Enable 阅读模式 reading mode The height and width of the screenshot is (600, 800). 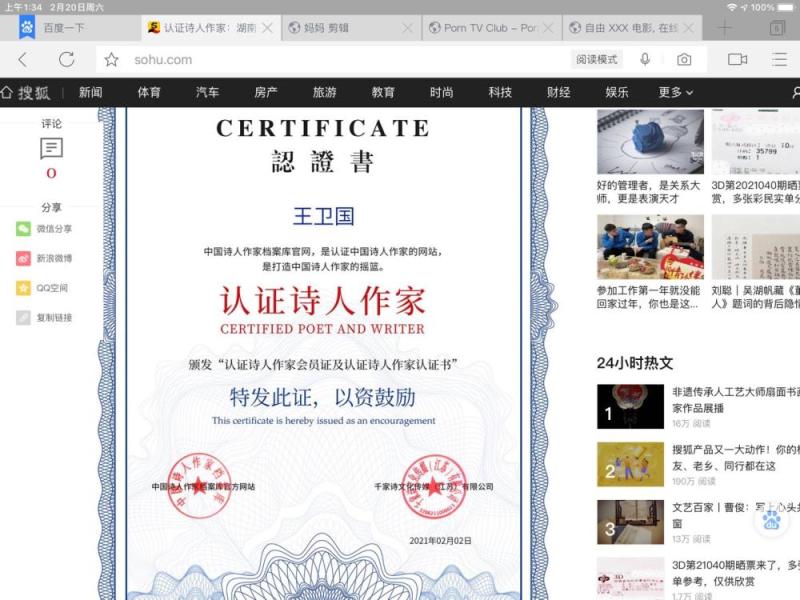pos(597,60)
